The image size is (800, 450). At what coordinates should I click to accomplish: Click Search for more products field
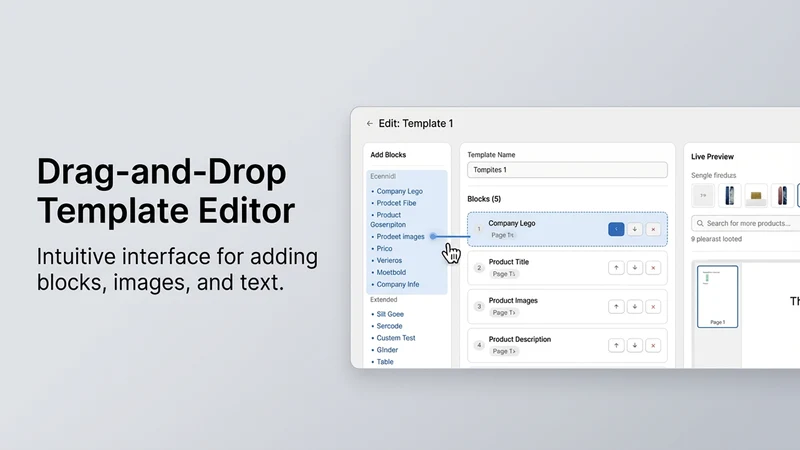[747, 223]
